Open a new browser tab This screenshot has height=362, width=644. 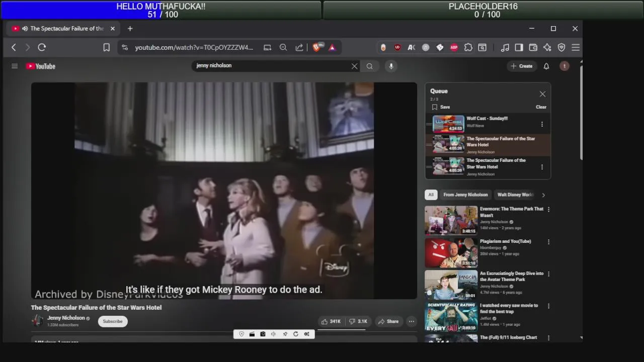coord(130,29)
